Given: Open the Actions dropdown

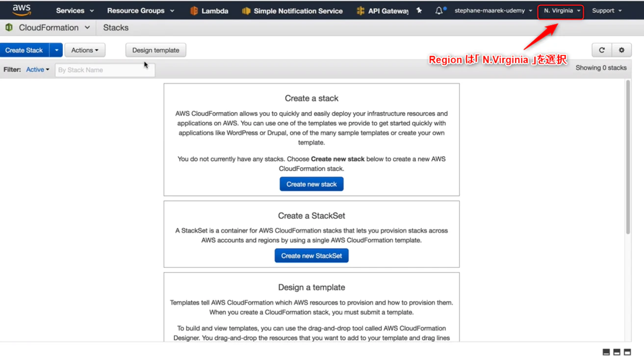Looking at the screenshot, I should [x=85, y=50].
